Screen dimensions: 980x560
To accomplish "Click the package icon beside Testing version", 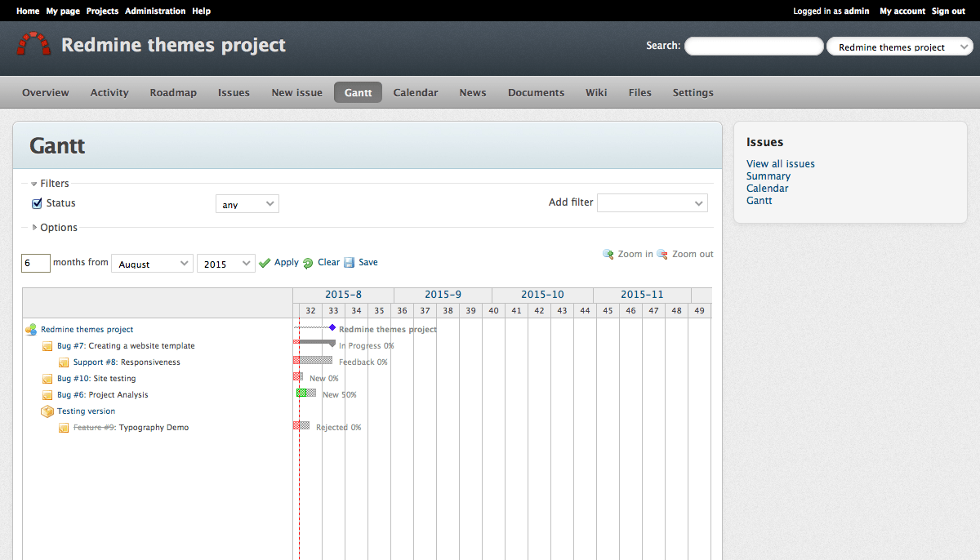I will tap(47, 411).
